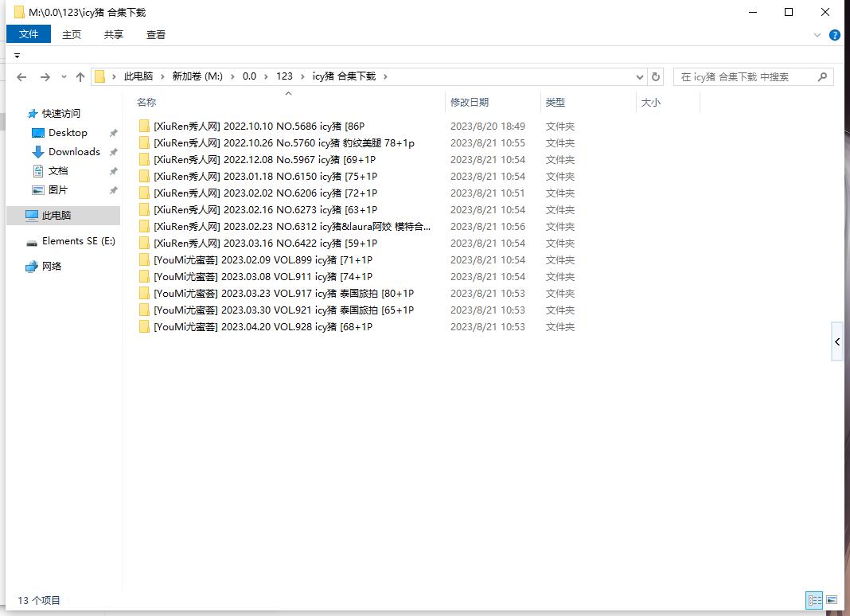This screenshot has height=616, width=850.
Task: Click 新加卷 (M:) in breadcrumb path
Action: [x=197, y=76]
